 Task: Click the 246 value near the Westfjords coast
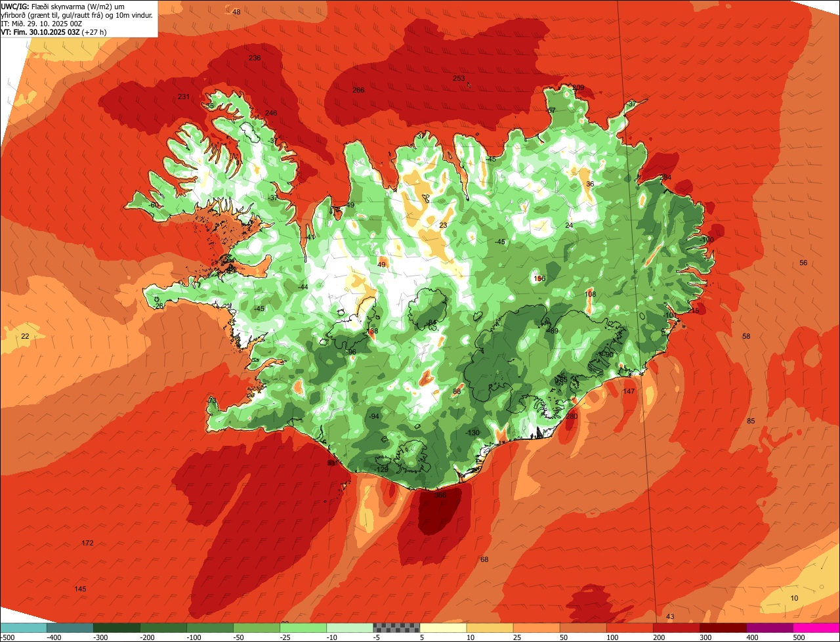click(271, 113)
